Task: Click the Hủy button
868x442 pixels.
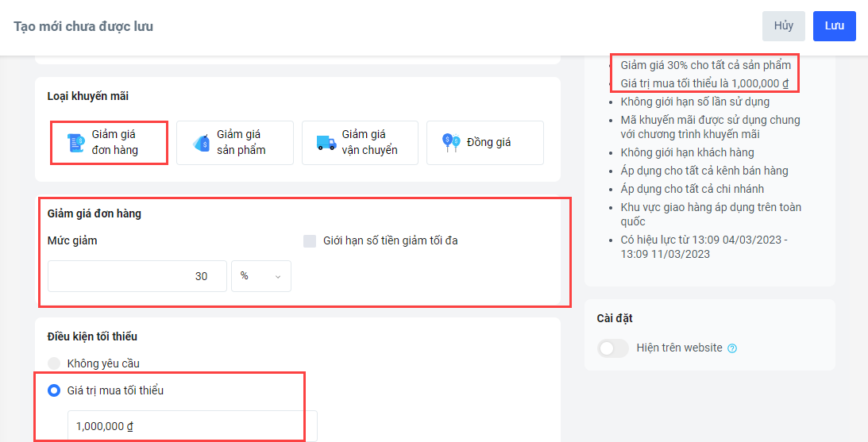Action: [x=784, y=26]
